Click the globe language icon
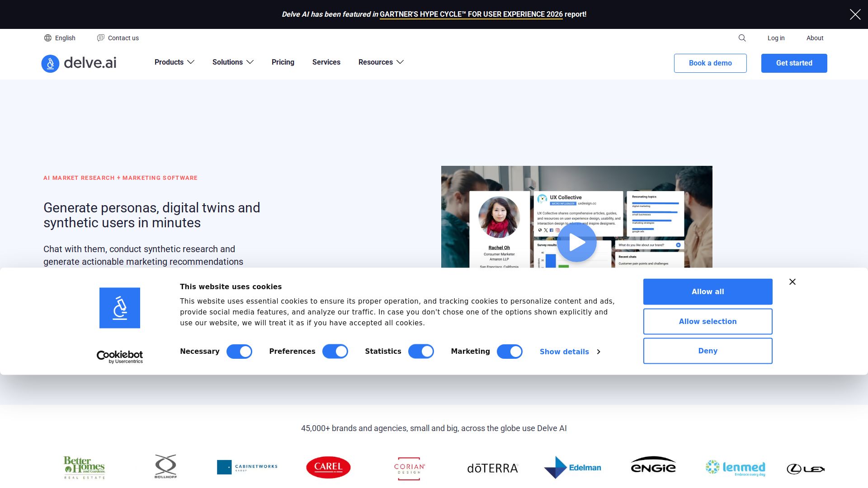The image size is (868, 488). (x=48, y=38)
